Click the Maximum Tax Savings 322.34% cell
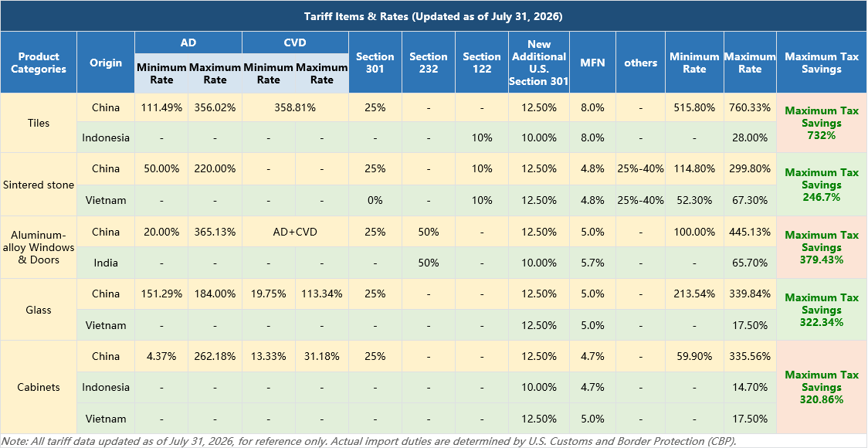Image resolution: width=868 pixels, height=448 pixels. click(822, 310)
